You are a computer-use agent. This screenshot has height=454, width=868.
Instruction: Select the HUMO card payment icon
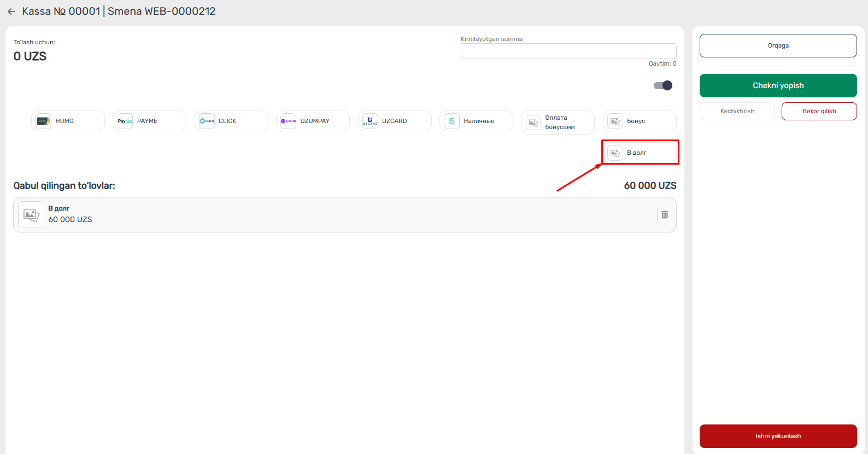pos(44,121)
